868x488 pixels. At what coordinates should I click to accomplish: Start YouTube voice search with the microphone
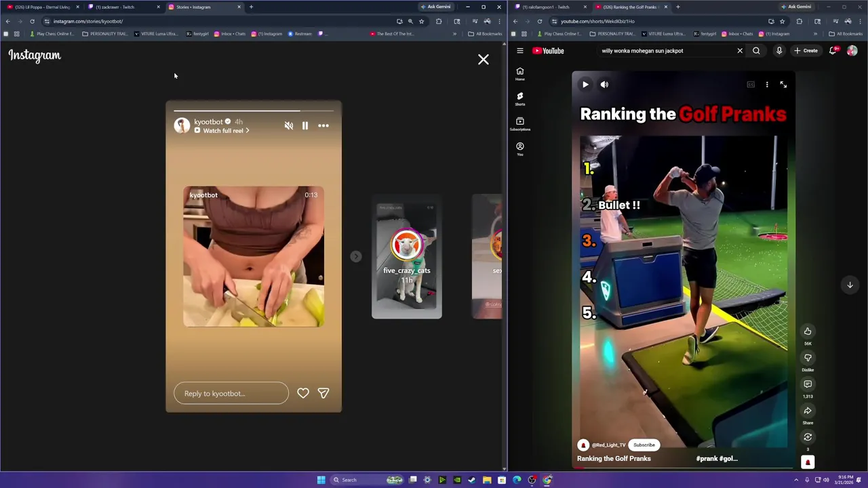(779, 51)
